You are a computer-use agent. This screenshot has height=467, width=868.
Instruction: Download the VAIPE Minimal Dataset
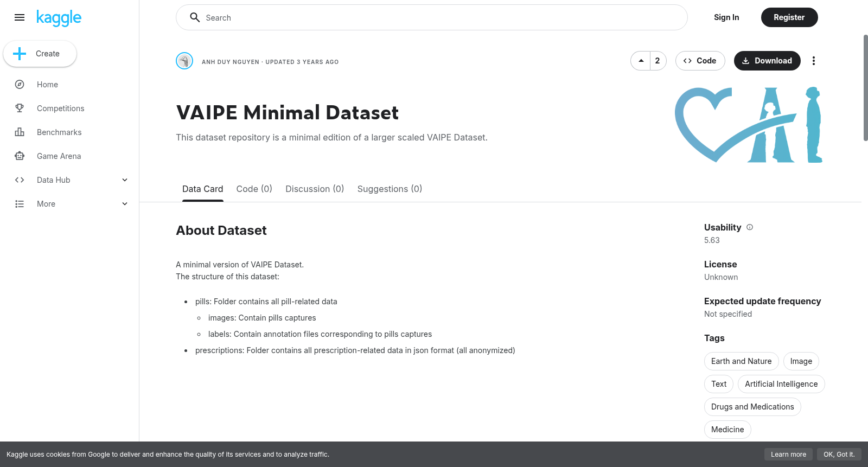point(767,61)
